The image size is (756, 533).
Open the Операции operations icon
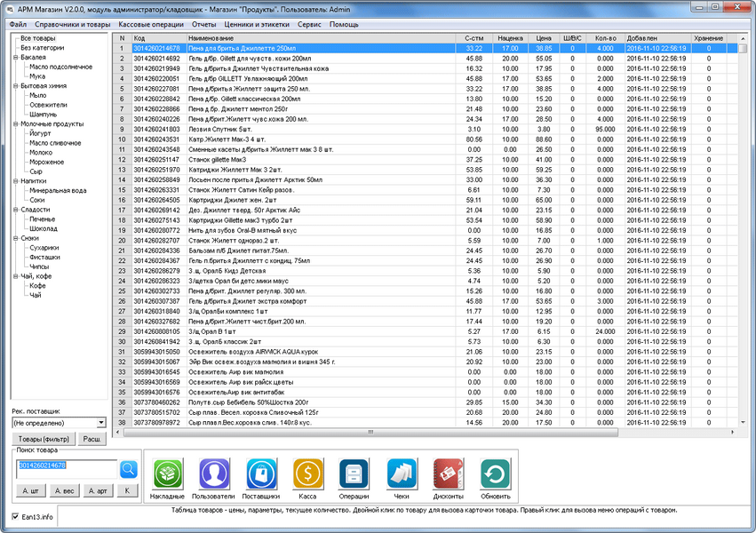(354, 473)
